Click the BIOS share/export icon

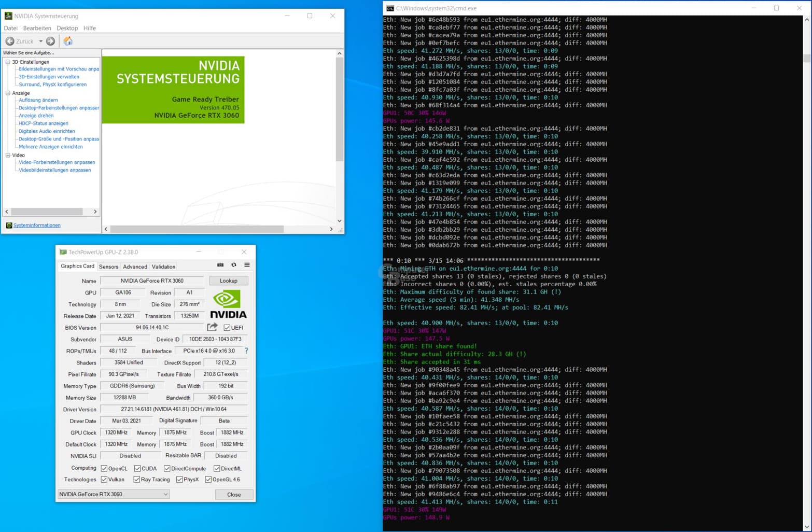pyautogui.click(x=212, y=327)
